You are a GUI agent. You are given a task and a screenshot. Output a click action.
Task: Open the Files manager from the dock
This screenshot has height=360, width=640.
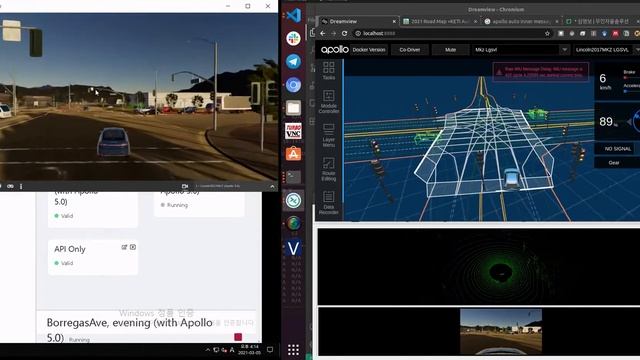(293, 108)
